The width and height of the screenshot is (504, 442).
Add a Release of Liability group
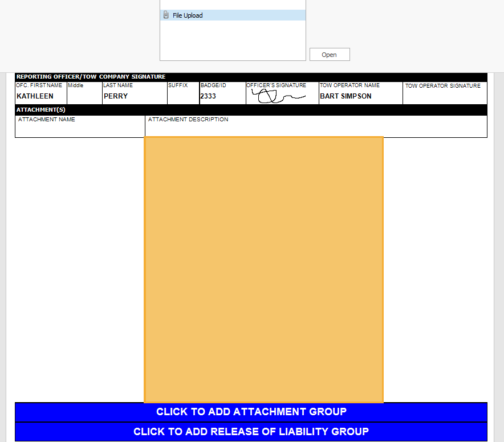[x=251, y=432]
